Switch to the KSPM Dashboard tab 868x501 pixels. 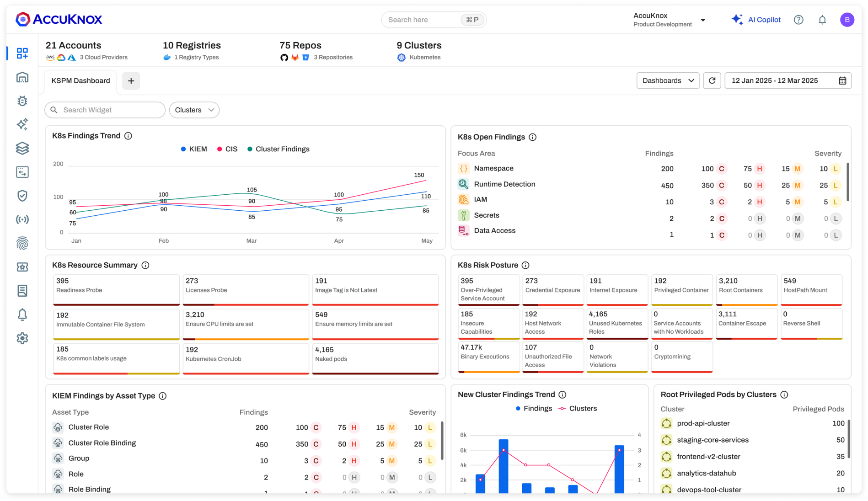click(80, 81)
